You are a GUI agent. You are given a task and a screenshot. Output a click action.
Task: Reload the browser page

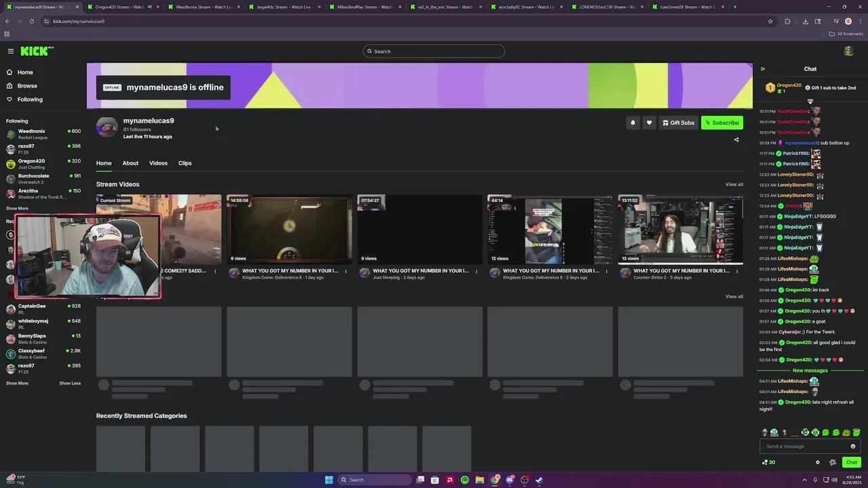pos(32,21)
